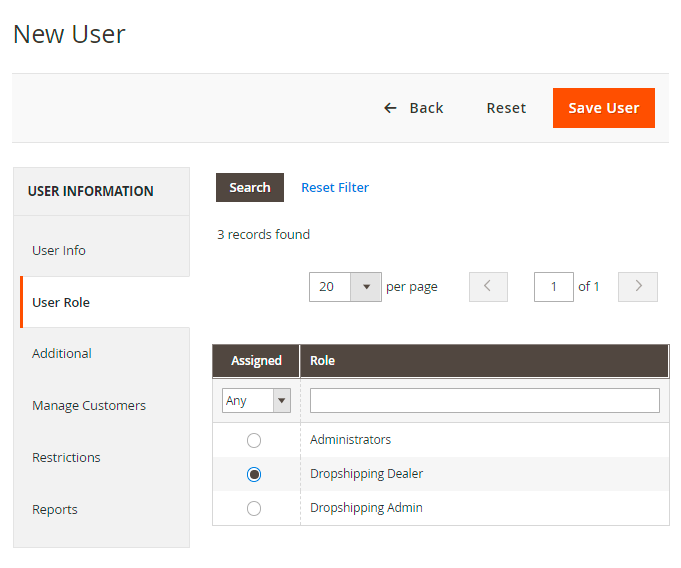Show the Reports tab
The image size is (681, 568).
click(55, 509)
